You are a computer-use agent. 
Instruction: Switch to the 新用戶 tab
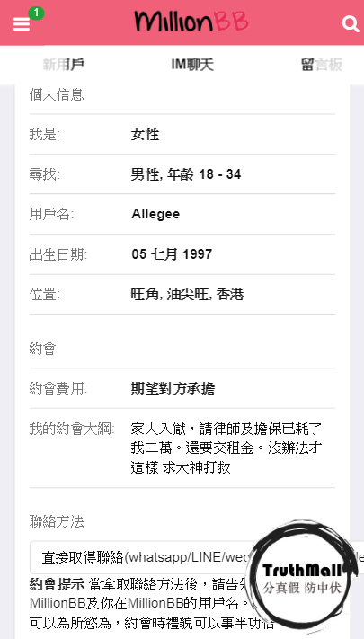[x=63, y=65]
